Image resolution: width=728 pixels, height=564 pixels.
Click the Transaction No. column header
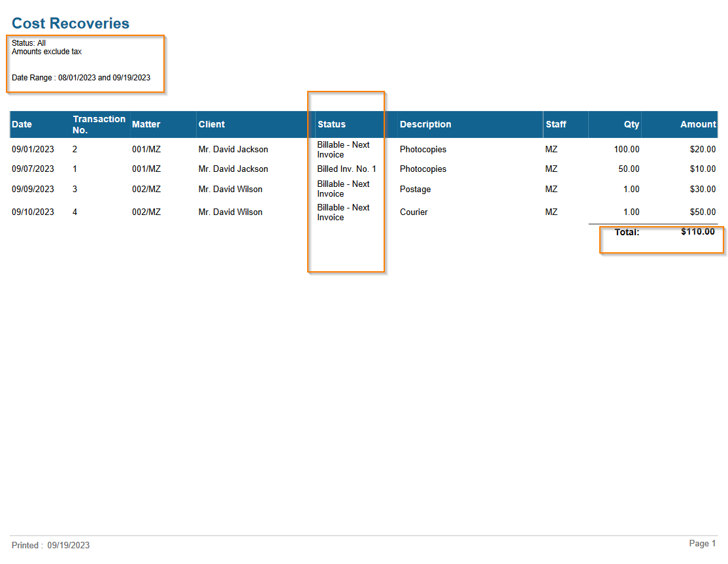(99, 124)
